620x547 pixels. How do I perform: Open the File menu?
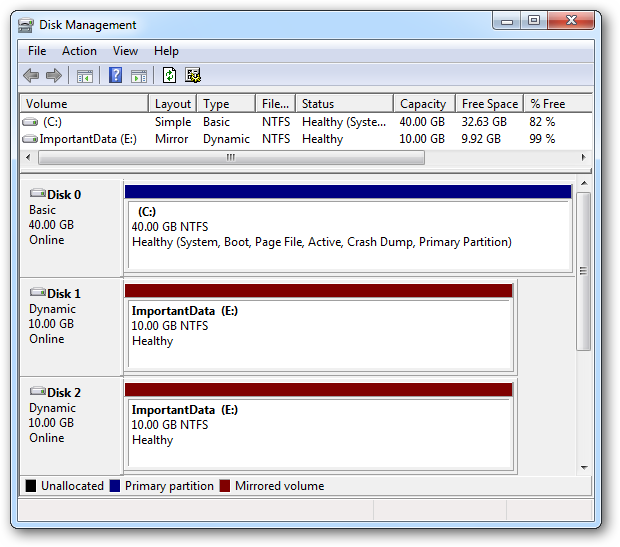(x=37, y=51)
